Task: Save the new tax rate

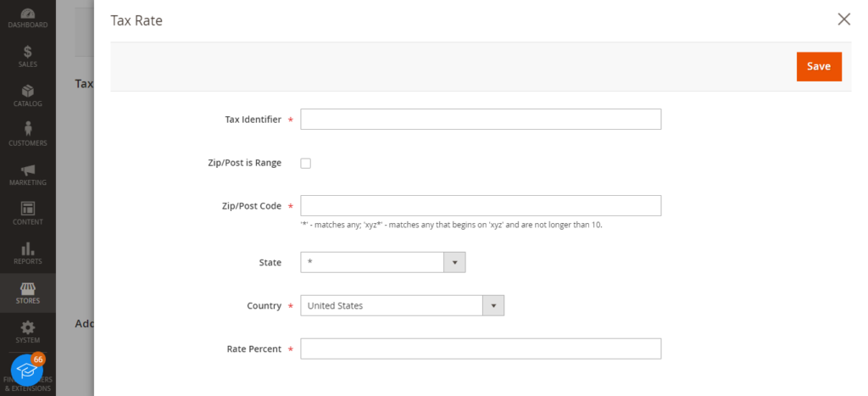Action: click(x=819, y=66)
